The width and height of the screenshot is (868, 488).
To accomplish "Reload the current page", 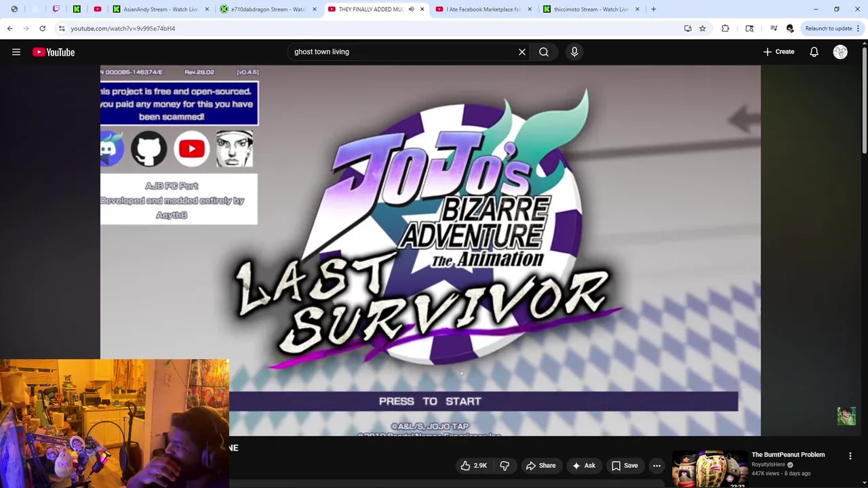I will tap(42, 28).
